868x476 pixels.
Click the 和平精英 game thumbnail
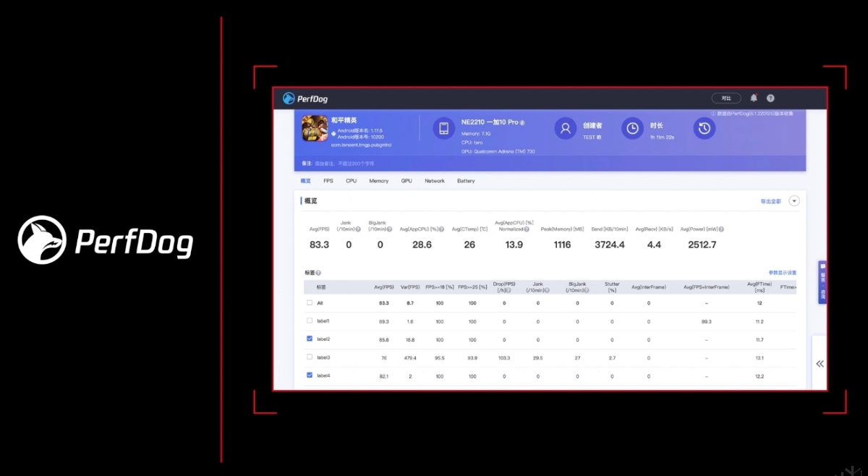coord(314,128)
